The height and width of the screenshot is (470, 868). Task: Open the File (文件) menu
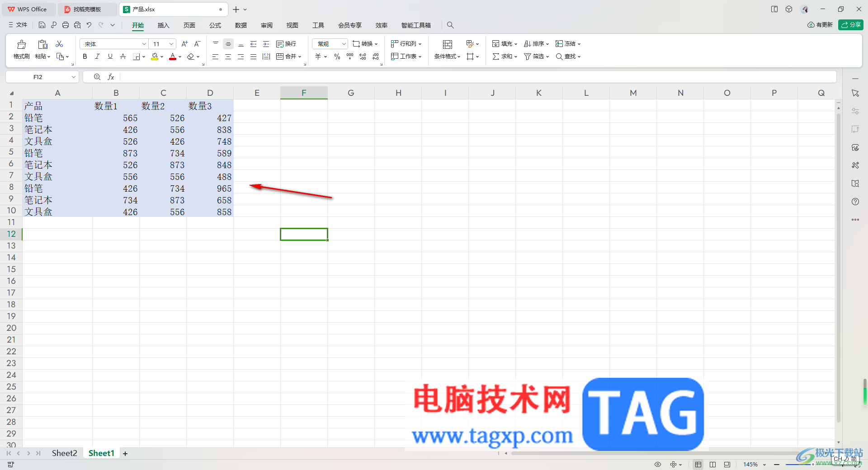point(18,25)
